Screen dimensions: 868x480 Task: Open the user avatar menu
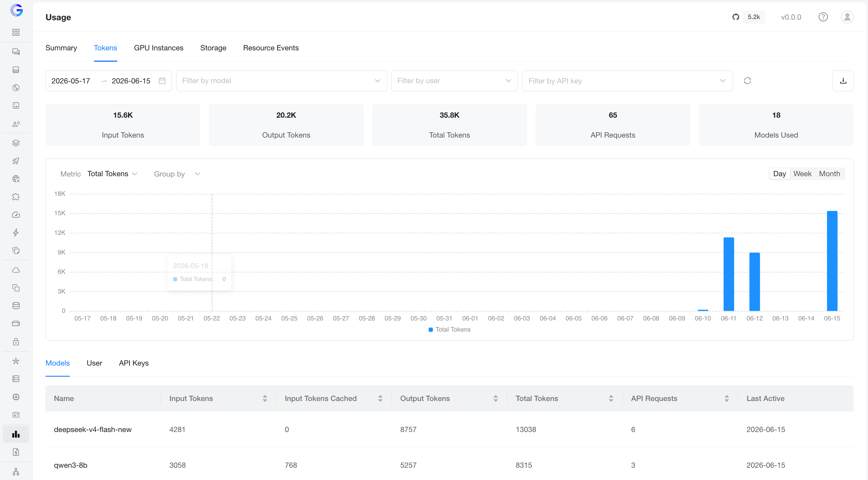tap(847, 17)
